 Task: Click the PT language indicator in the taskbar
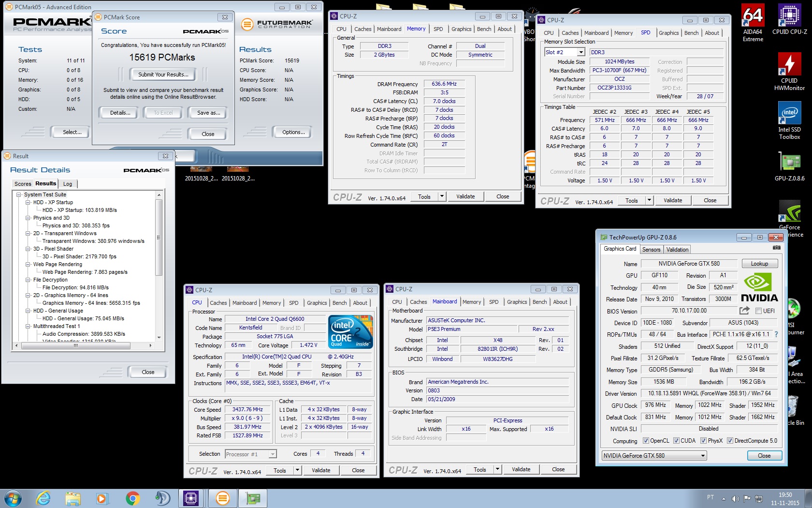[710, 497]
